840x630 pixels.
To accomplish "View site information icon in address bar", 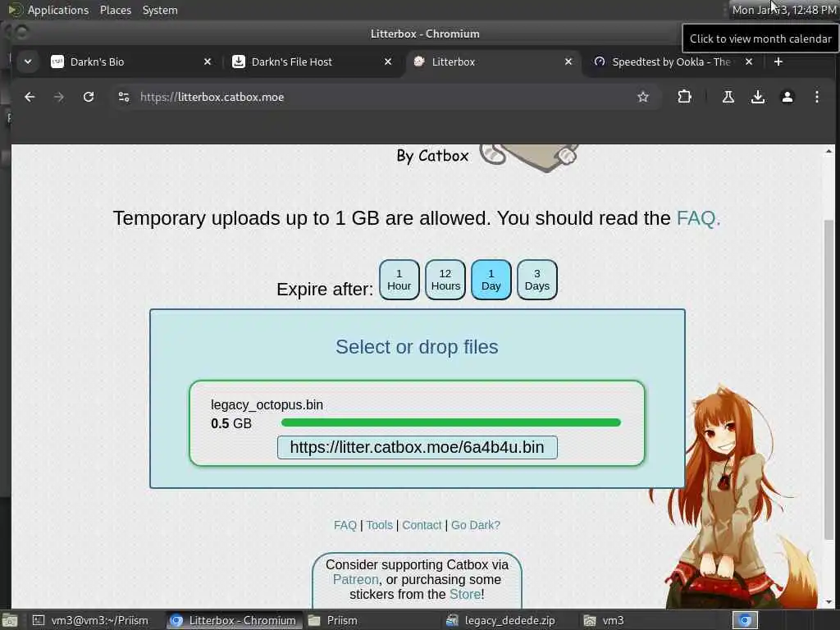I will pos(124,97).
